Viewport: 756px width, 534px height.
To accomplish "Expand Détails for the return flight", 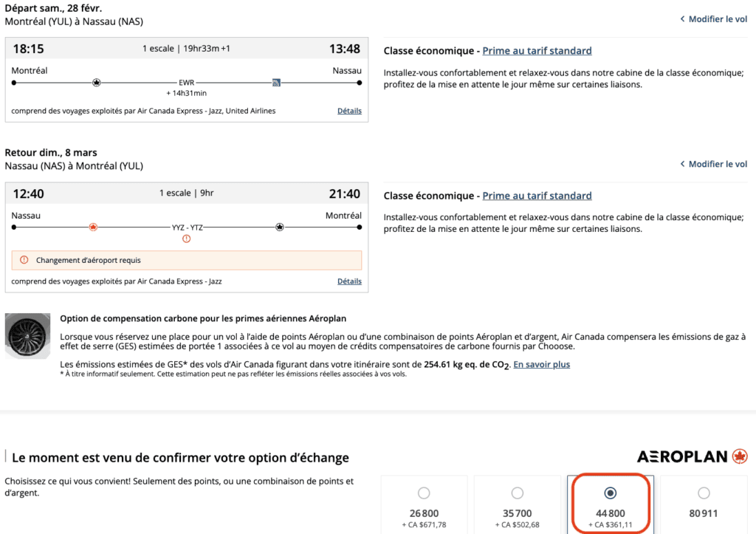I will click(349, 281).
